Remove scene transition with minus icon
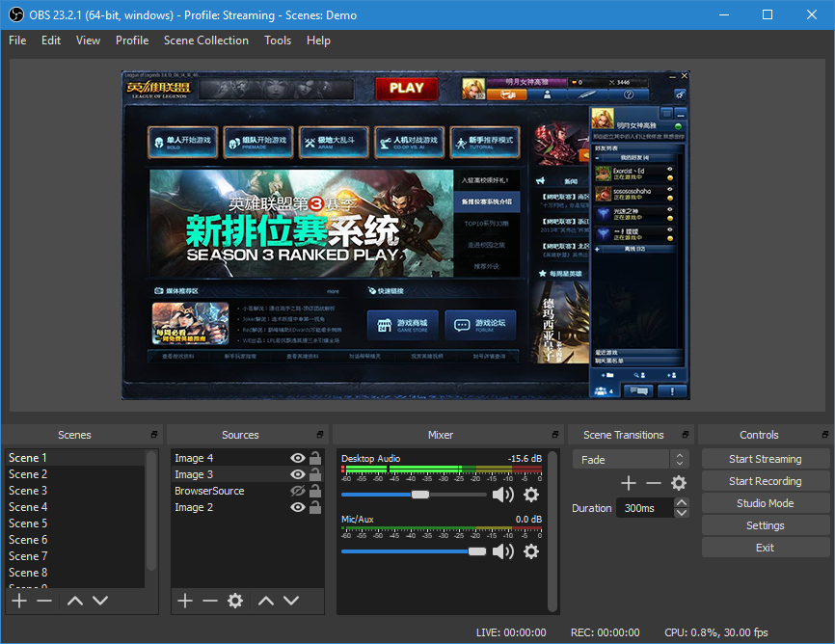The height and width of the screenshot is (644, 835). pos(654,483)
